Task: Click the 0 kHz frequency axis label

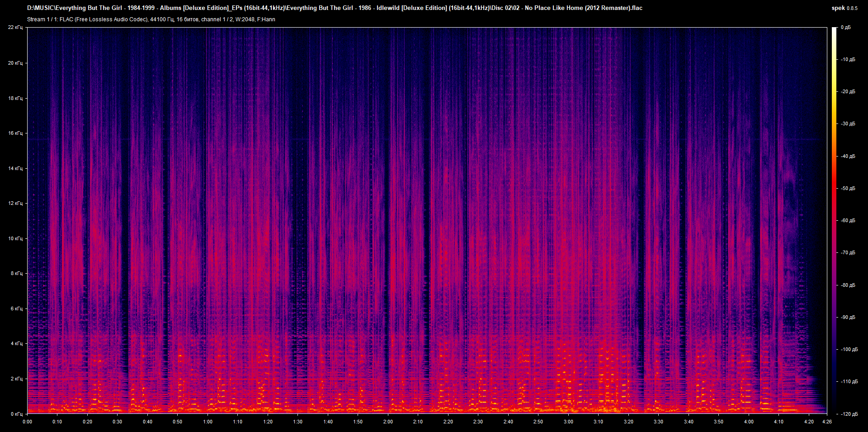Action: coord(17,414)
